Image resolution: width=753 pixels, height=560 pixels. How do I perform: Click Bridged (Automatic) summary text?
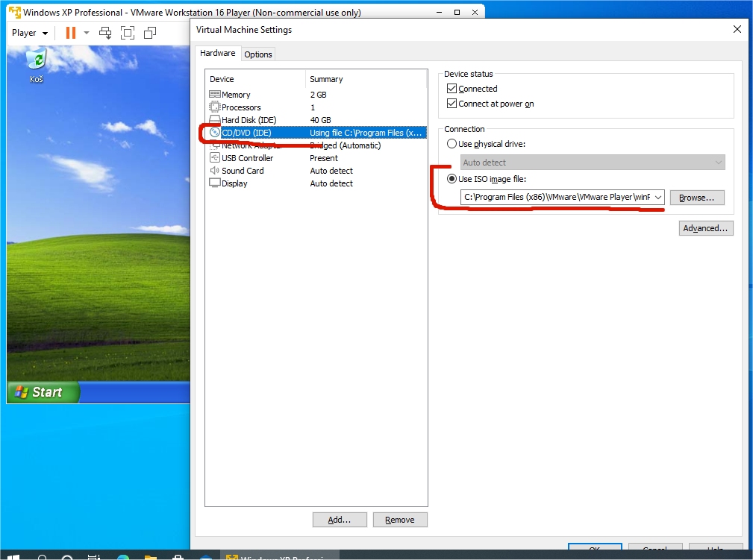pos(346,145)
